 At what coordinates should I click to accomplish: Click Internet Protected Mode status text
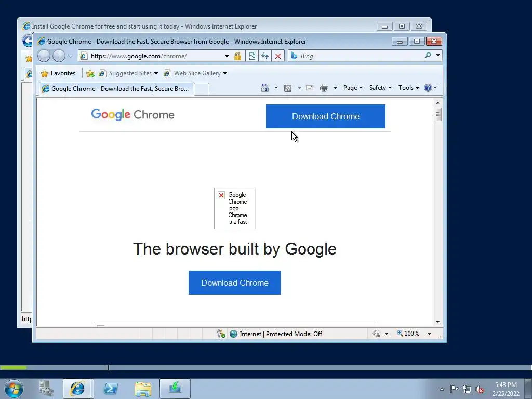coord(281,334)
